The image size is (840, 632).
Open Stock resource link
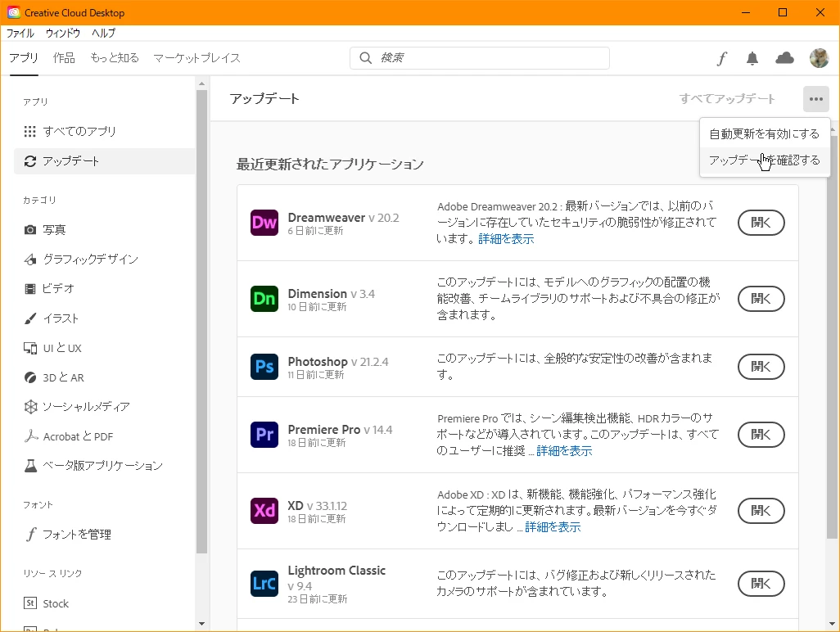(105, 603)
